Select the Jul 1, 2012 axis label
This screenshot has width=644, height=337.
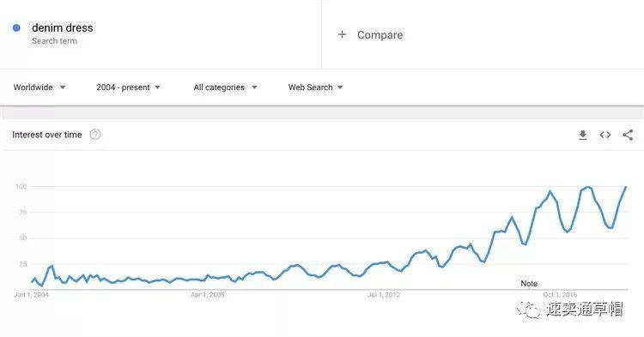384,295
